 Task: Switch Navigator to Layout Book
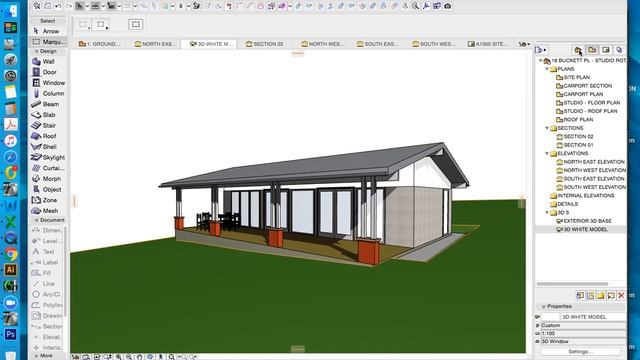click(x=606, y=50)
